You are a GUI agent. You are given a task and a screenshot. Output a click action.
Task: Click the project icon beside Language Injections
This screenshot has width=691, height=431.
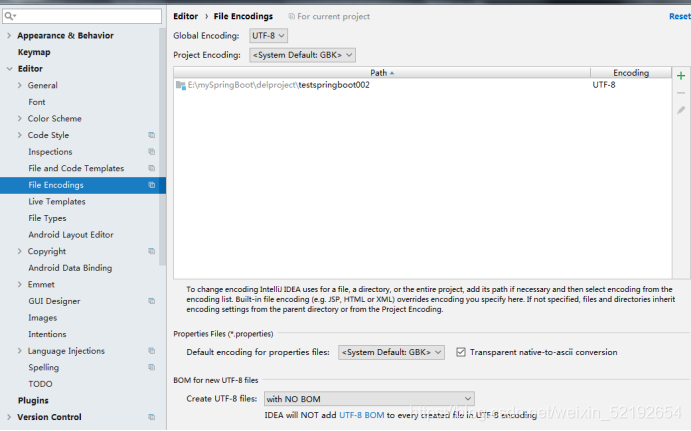point(152,351)
